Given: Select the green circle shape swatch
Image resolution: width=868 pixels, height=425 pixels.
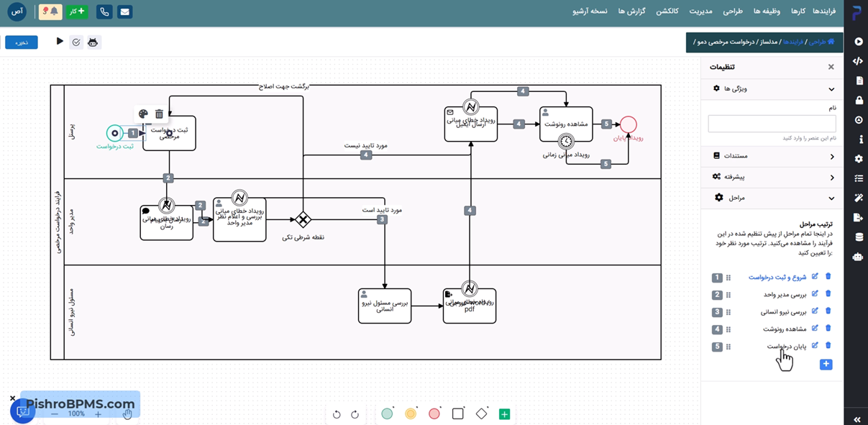Looking at the screenshot, I should pyautogui.click(x=387, y=413).
